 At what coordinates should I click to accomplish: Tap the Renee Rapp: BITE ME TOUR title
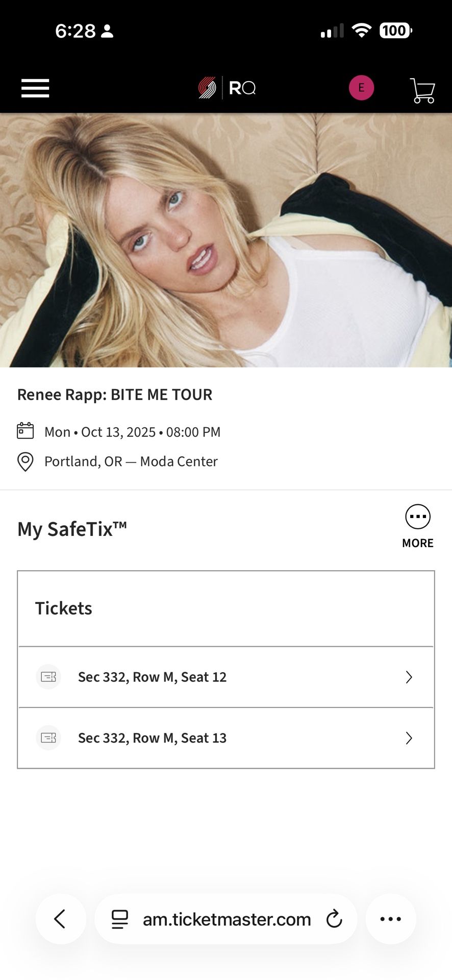tap(115, 395)
